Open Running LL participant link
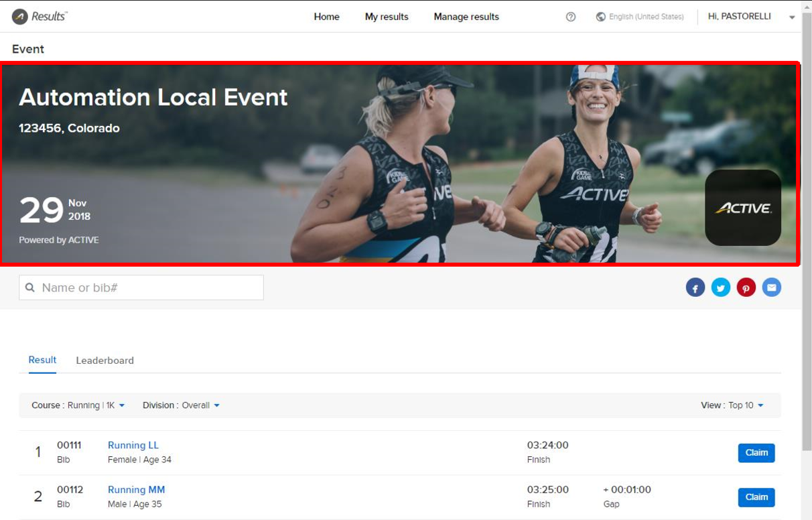The height and width of the screenshot is (520, 812). click(x=133, y=446)
